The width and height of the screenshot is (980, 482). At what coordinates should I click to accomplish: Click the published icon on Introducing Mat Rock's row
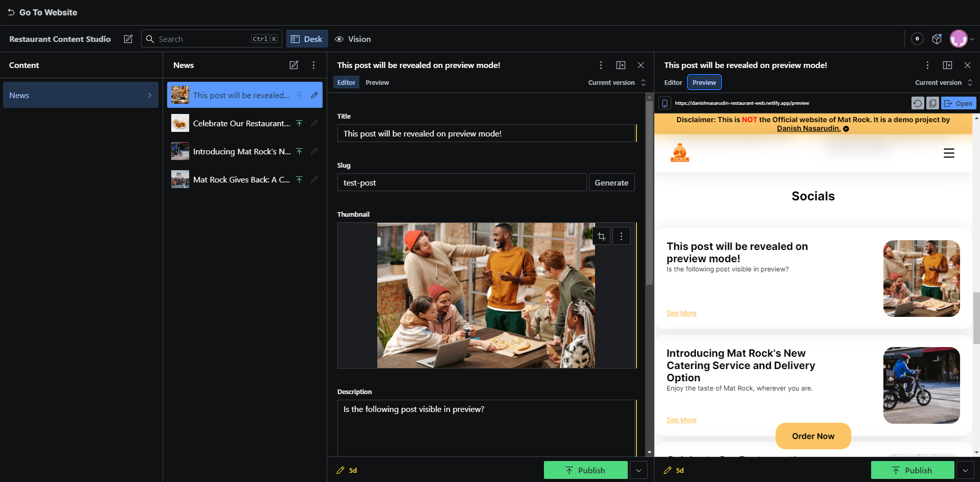point(300,151)
